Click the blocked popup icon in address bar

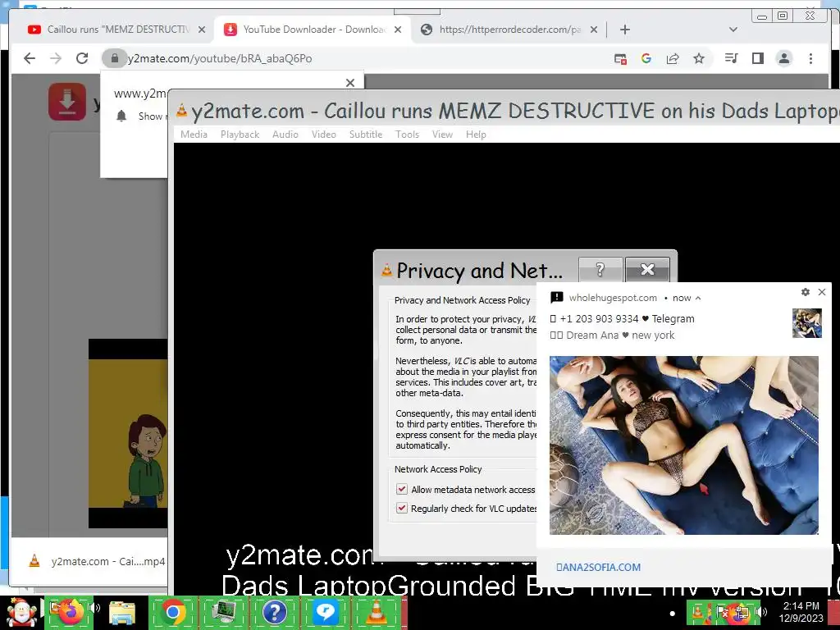point(620,59)
